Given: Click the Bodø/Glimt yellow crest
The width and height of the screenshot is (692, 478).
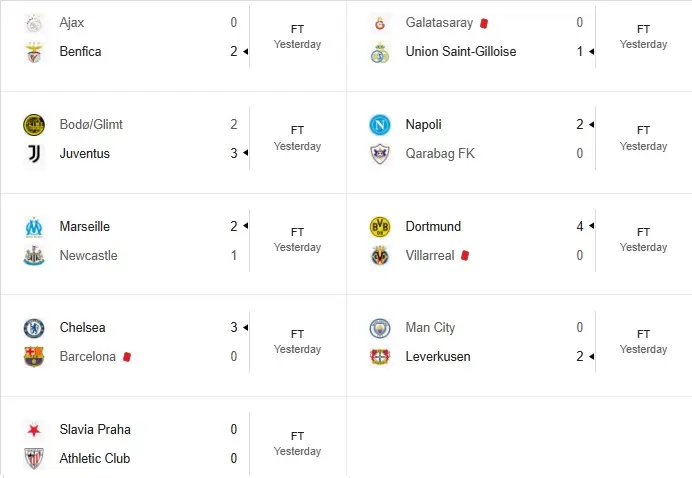Looking at the screenshot, I should 34,125.
